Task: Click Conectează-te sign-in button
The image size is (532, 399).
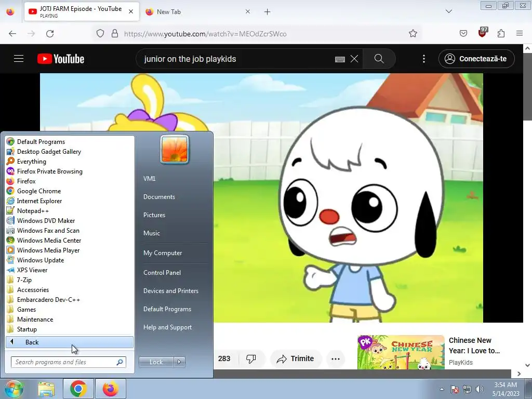Action: (x=476, y=59)
